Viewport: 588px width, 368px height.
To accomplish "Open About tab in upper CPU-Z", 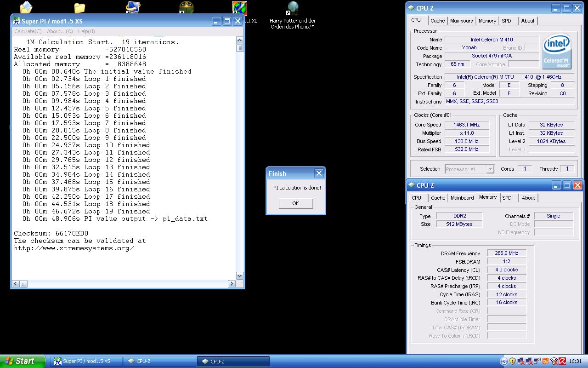I will (528, 21).
